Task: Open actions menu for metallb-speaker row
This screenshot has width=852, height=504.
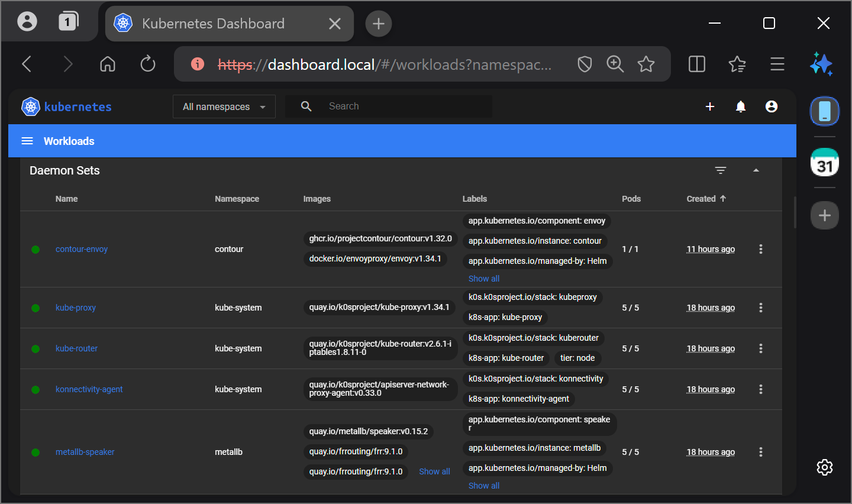Action: click(760, 452)
